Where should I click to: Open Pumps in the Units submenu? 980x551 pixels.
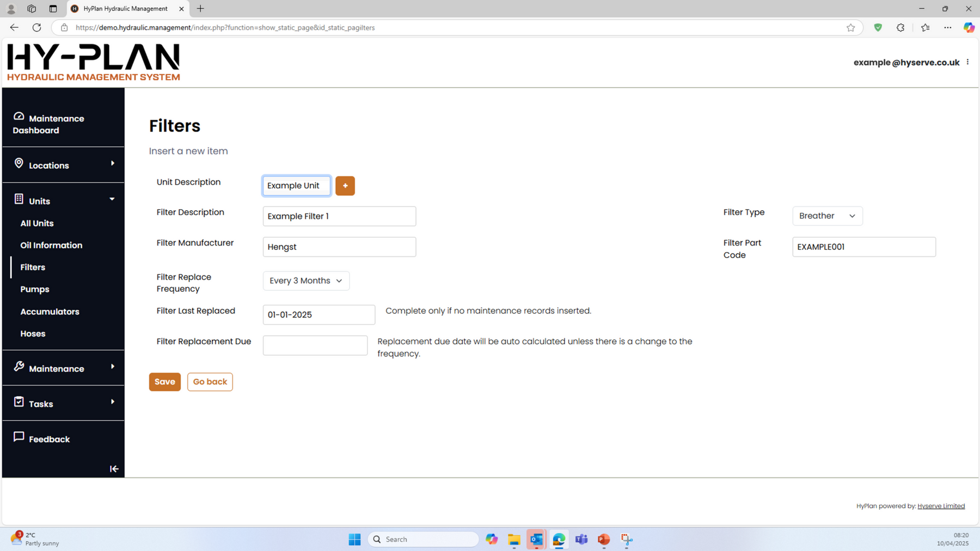(x=35, y=289)
